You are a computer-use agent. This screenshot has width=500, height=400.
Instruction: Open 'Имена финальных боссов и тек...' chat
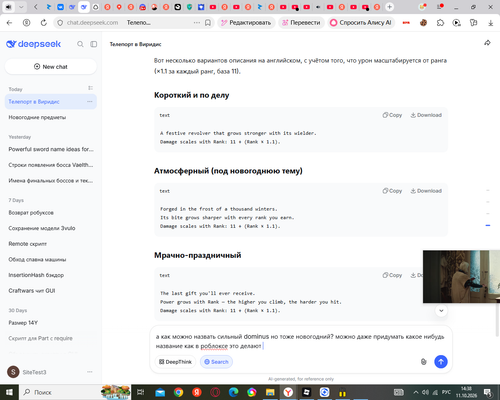tap(51, 181)
